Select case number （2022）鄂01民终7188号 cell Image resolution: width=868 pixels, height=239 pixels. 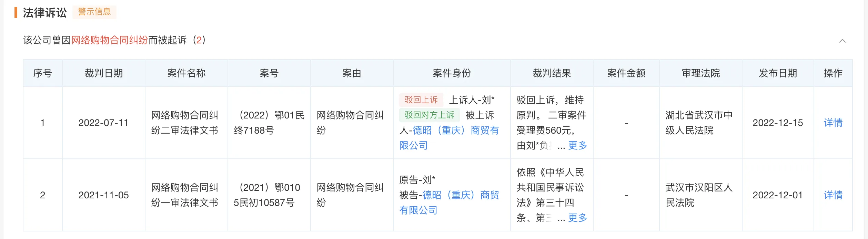(x=269, y=123)
